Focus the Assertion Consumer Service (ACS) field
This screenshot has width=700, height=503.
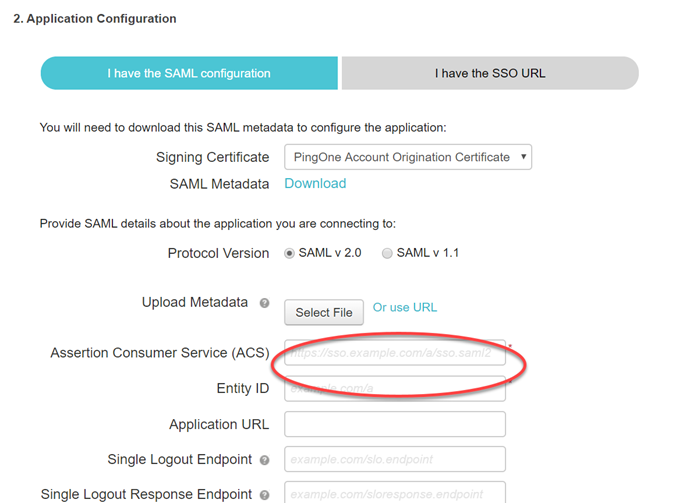[x=395, y=353]
